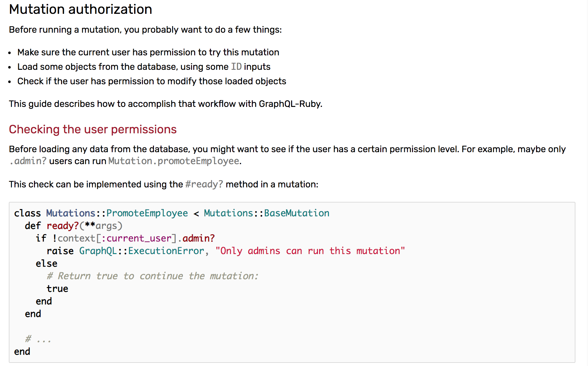Click the bullet about modifying loaded objects
This screenshot has width=588, height=366.
(152, 81)
